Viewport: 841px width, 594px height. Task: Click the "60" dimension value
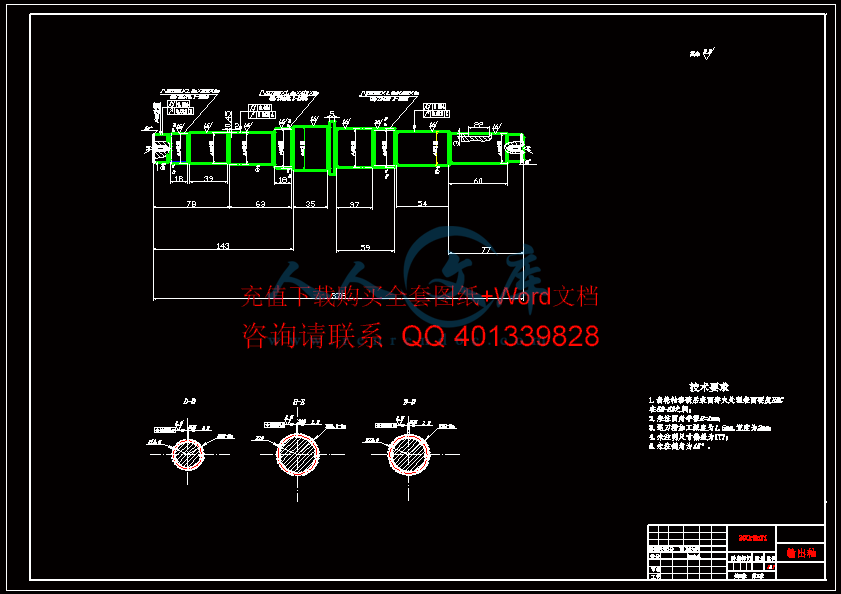point(478,181)
